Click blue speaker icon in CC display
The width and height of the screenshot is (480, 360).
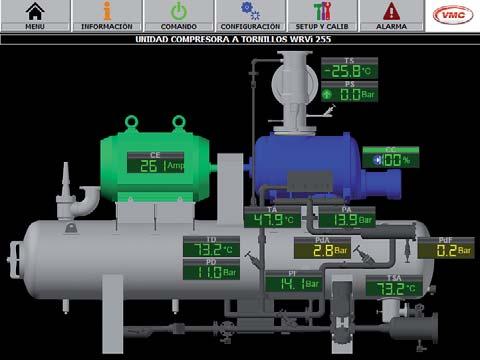[x=377, y=161]
